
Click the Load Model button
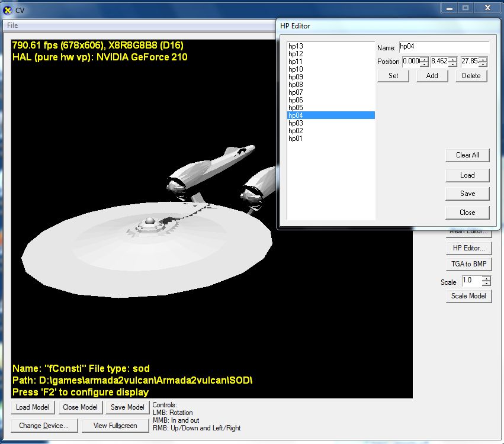(33, 407)
